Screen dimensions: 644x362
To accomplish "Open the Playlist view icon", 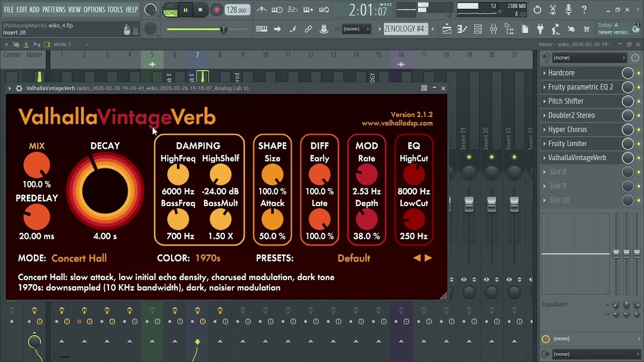I will [447, 29].
